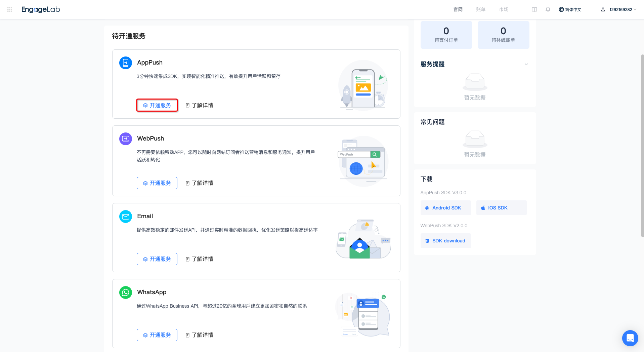Activate the AppPush 开通服务 button
644x352 pixels.
(157, 105)
